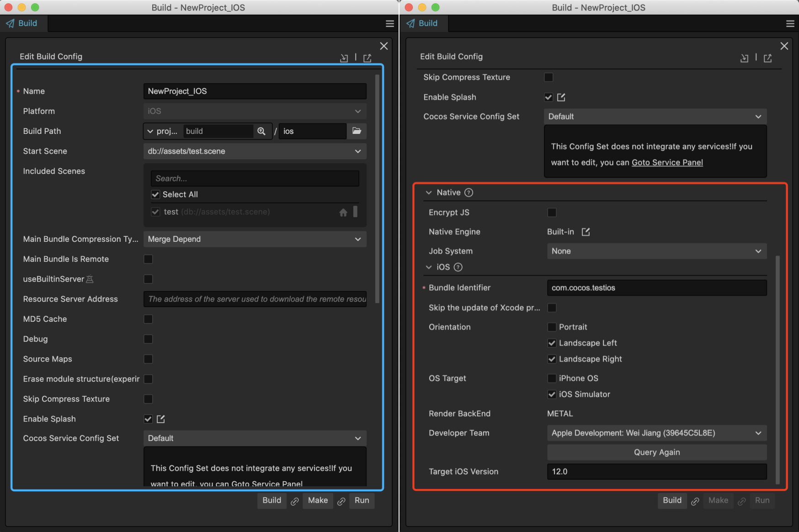The width and height of the screenshot is (799, 532).
Task: Enable Main Bundle Is Remote checkbox
Action: pos(148,259)
